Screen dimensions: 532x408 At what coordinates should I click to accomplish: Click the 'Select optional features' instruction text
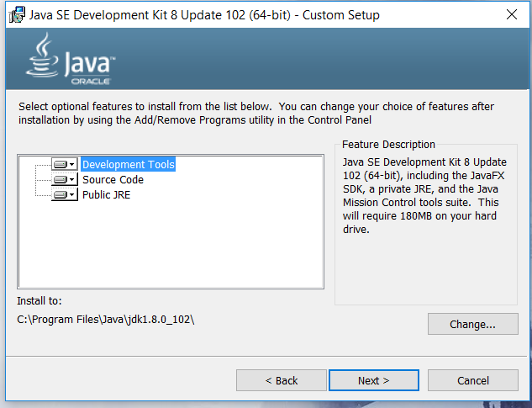[x=256, y=113]
